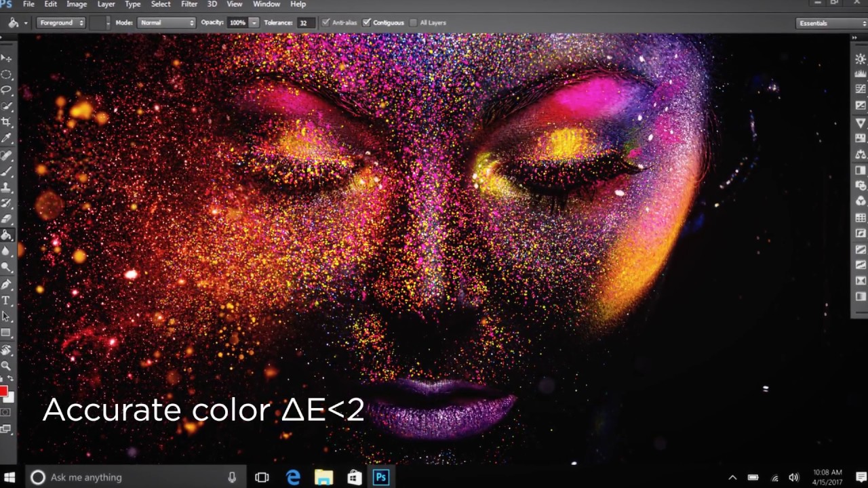Image resolution: width=868 pixels, height=488 pixels.
Task: Select the Lasso tool
Action: pyautogui.click(x=6, y=89)
